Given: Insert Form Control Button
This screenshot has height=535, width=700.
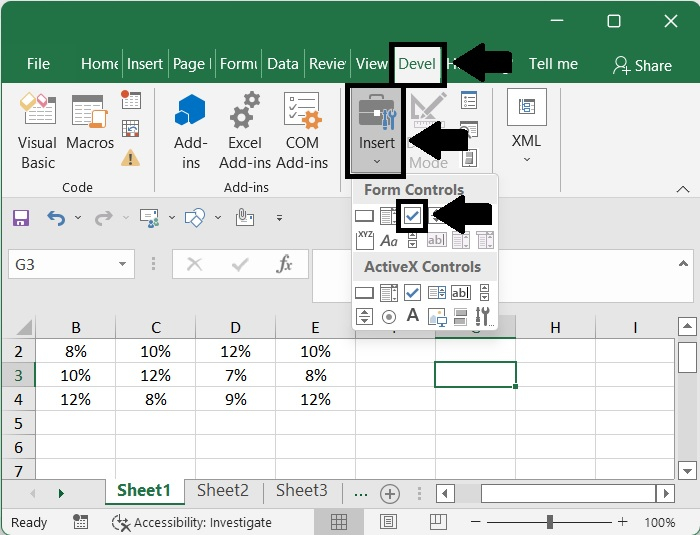Looking at the screenshot, I should coord(364,216).
